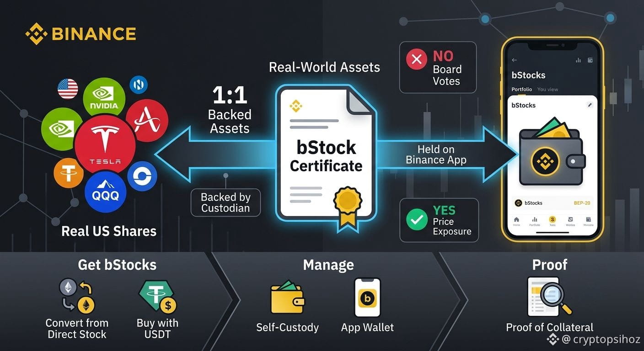Image resolution: width=644 pixels, height=351 pixels.
Task: Tap the Binance coin icon in the BEP-20 row
Action: tap(518, 203)
